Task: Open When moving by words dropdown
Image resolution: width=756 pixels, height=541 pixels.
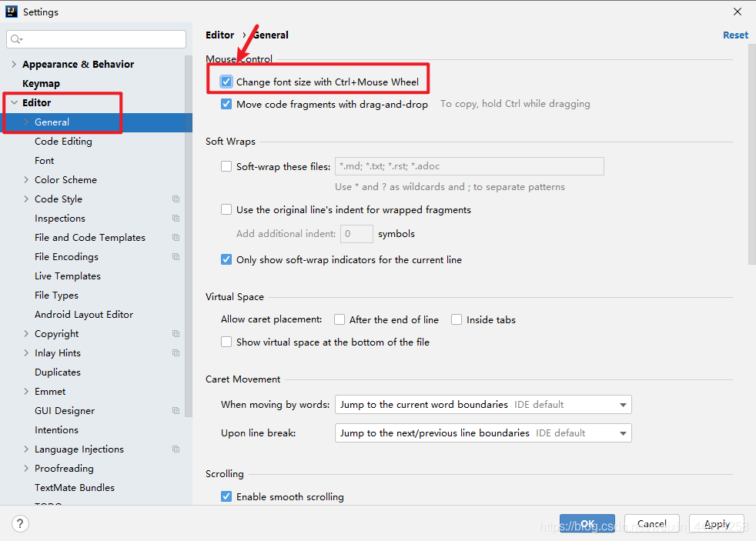Action: pos(483,405)
